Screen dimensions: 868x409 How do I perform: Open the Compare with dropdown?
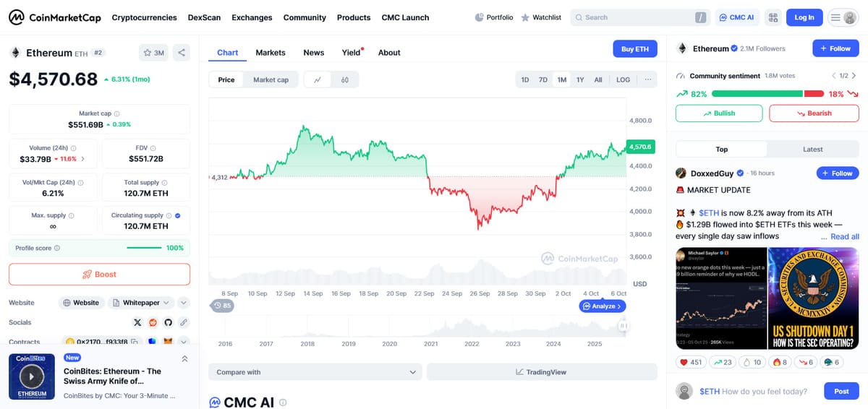[315, 372]
